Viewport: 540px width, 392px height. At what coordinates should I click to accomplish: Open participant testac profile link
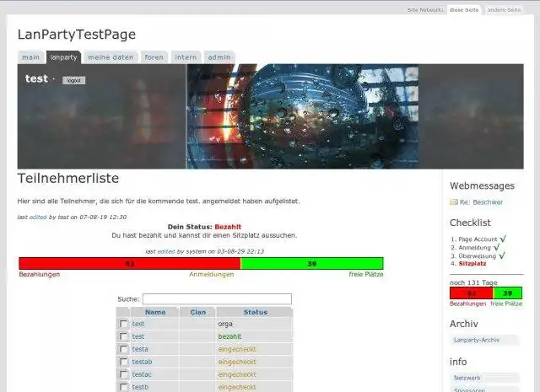(x=142, y=374)
